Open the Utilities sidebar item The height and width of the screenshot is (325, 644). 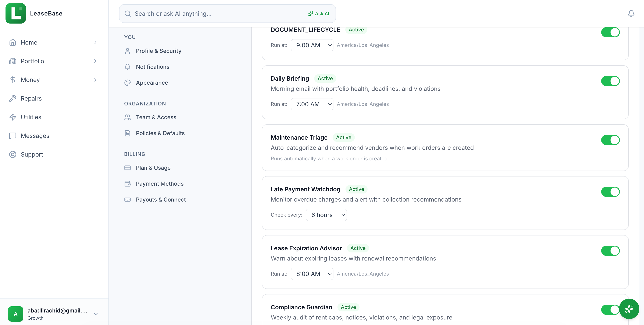tap(54, 117)
